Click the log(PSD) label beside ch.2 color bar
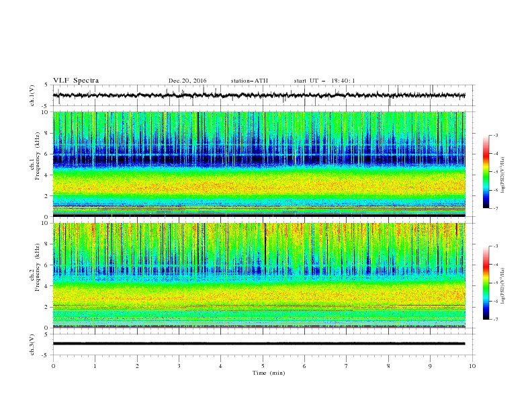The image size is (532, 411). (x=502, y=285)
